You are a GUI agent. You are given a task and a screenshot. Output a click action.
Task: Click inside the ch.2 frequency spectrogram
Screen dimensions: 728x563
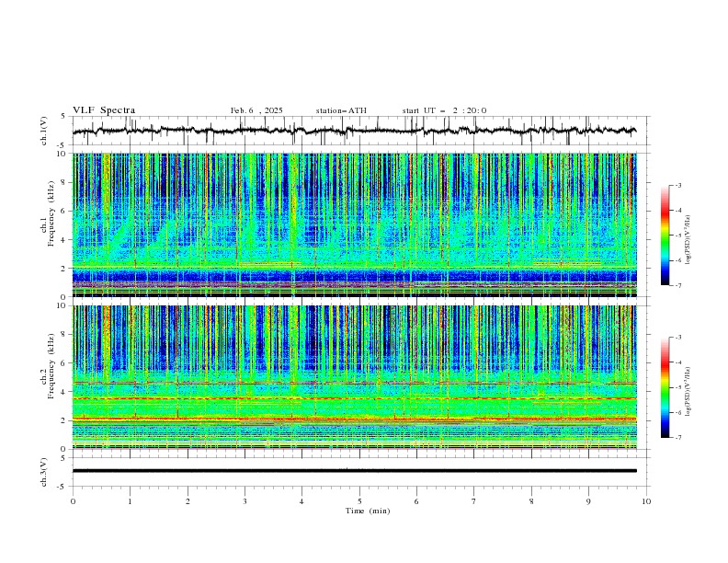(354, 377)
